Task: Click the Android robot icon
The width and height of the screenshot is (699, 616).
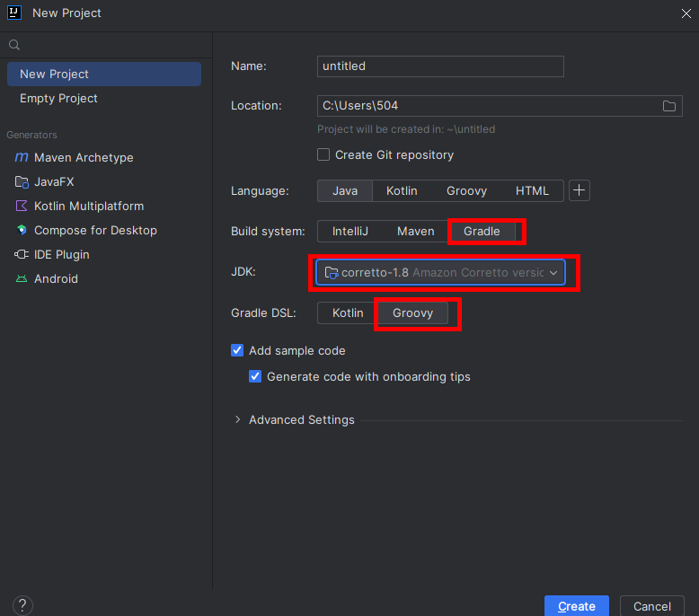Action: [x=22, y=279]
